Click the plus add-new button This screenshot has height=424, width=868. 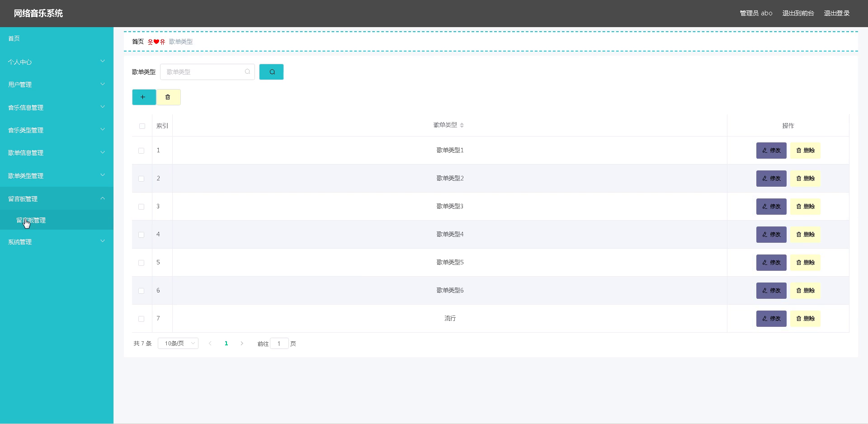coord(144,97)
